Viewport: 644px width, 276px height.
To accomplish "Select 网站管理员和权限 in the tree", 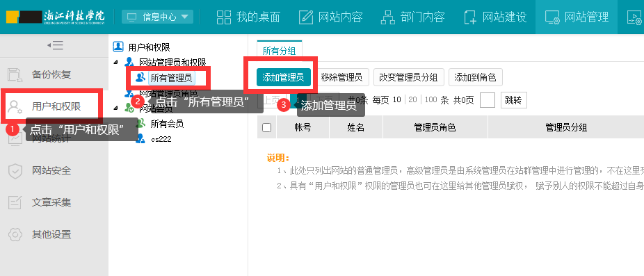I will (172, 63).
